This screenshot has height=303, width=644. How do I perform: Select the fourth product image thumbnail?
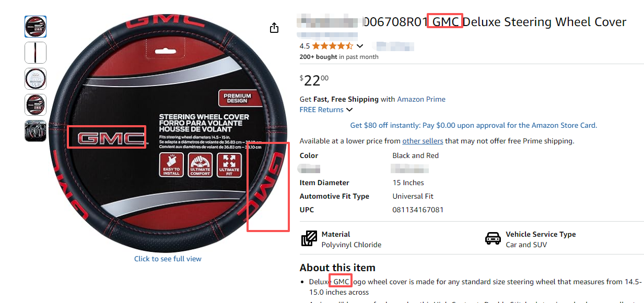click(36, 105)
